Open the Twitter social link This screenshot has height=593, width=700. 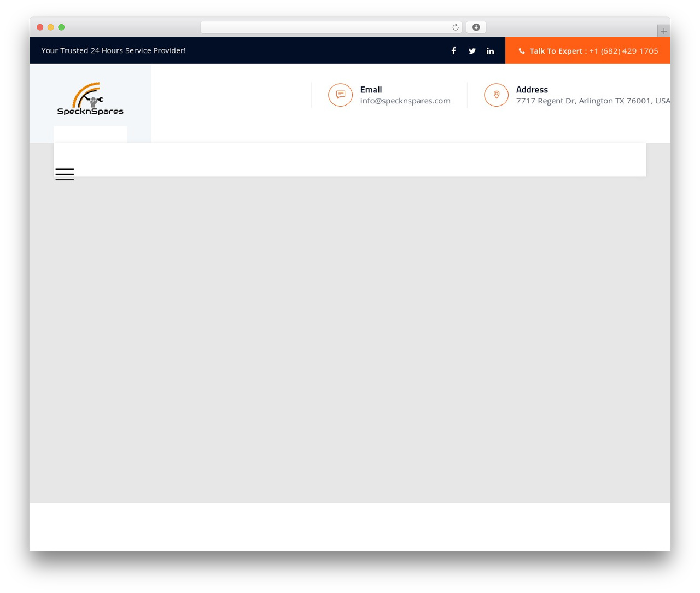472,51
